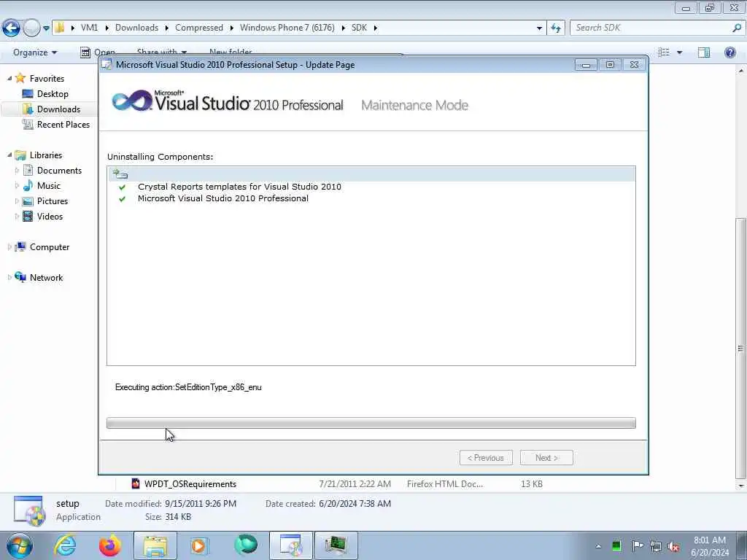Viewport: 747px width, 560px height.
Task: Open the Documents library
Action: [x=59, y=171]
